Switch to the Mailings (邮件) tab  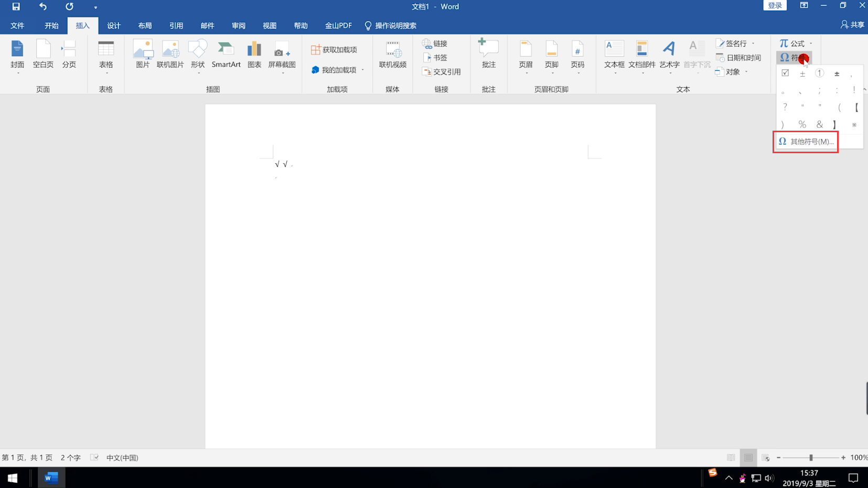click(x=207, y=26)
